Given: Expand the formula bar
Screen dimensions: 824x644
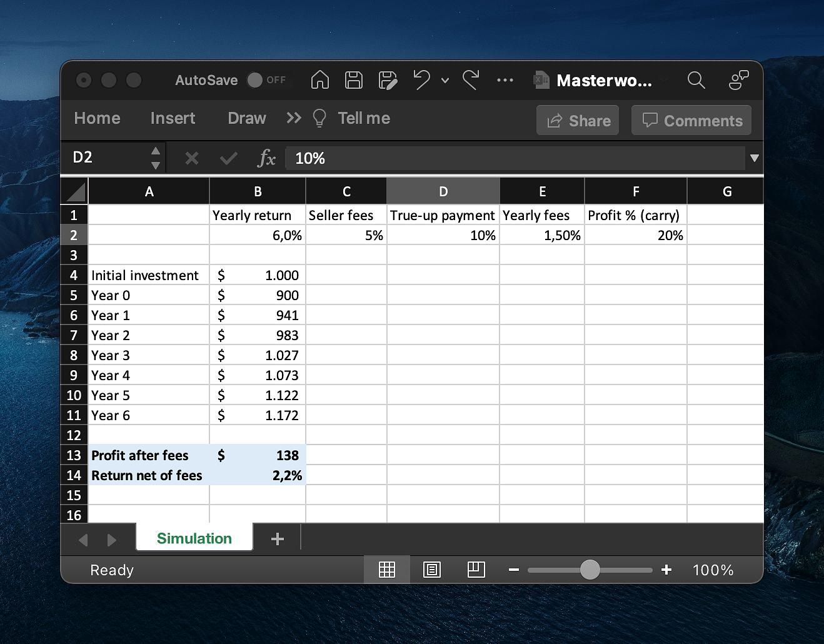Looking at the screenshot, I should tap(754, 158).
